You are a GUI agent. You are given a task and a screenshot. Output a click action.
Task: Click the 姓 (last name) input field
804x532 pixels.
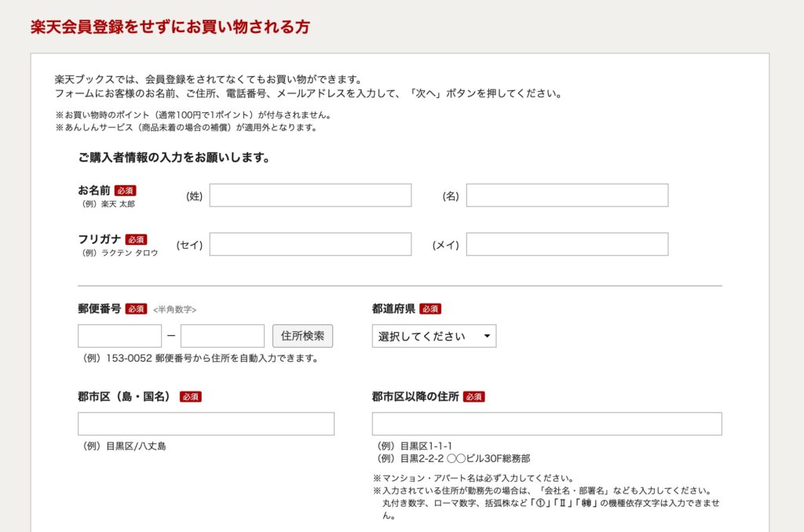pos(310,195)
